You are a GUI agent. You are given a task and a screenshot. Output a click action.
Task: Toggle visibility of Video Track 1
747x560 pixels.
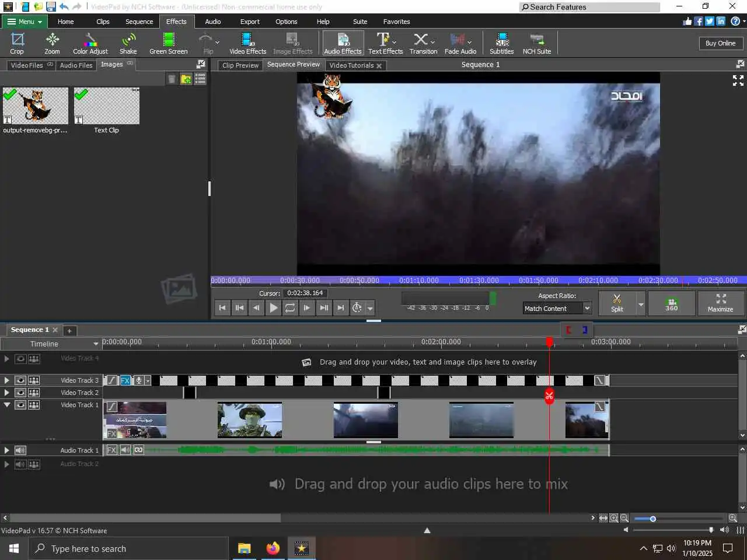click(20, 405)
